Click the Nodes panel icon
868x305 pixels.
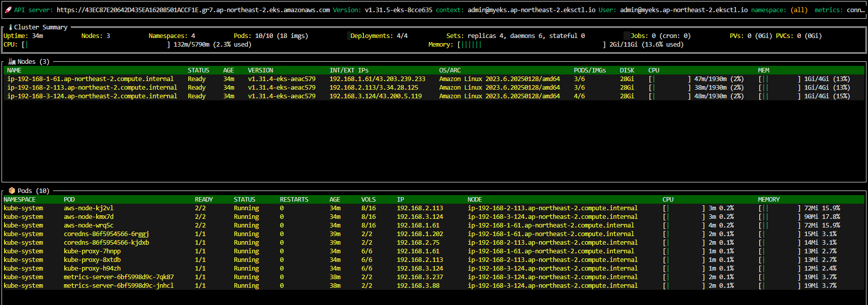click(x=12, y=61)
